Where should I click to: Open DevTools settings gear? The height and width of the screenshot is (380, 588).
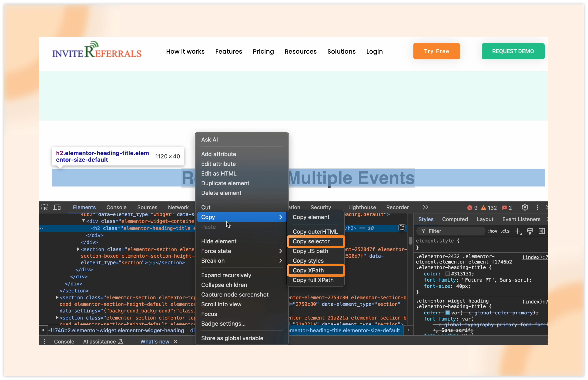tap(525, 207)
